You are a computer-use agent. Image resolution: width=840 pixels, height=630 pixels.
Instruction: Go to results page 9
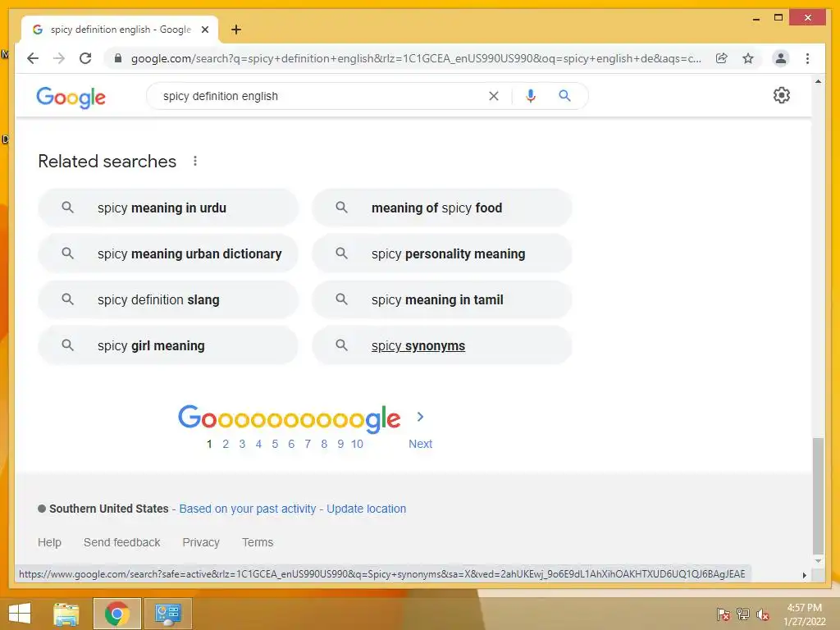pyautogui.click(x=340, y=444)
